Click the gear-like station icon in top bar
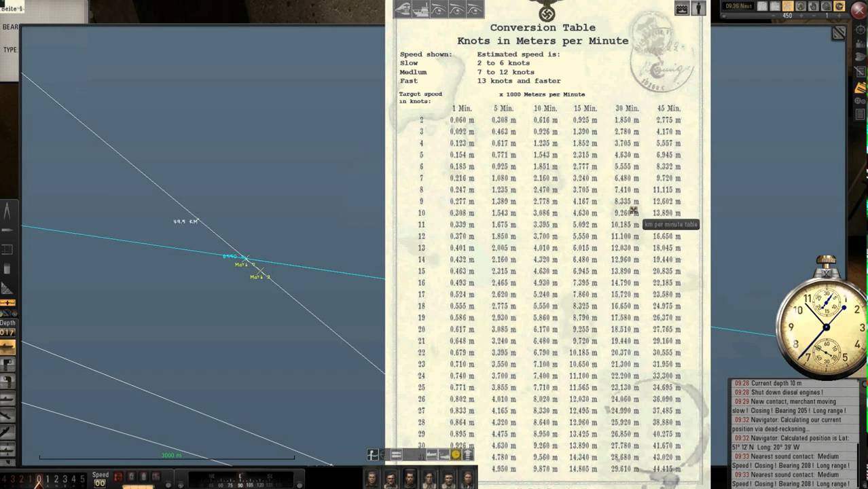 tap(827, 6)
